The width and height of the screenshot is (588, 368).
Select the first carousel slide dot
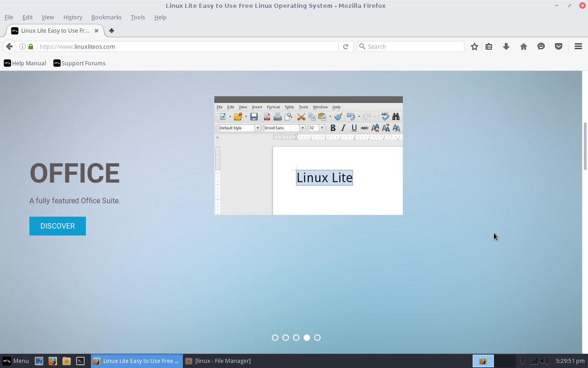point(275,338)
